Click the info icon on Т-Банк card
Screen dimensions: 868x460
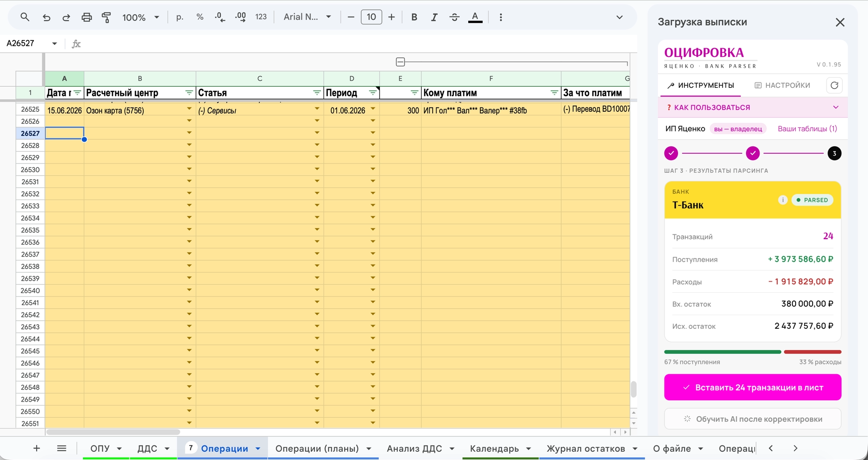pos(783,200)
